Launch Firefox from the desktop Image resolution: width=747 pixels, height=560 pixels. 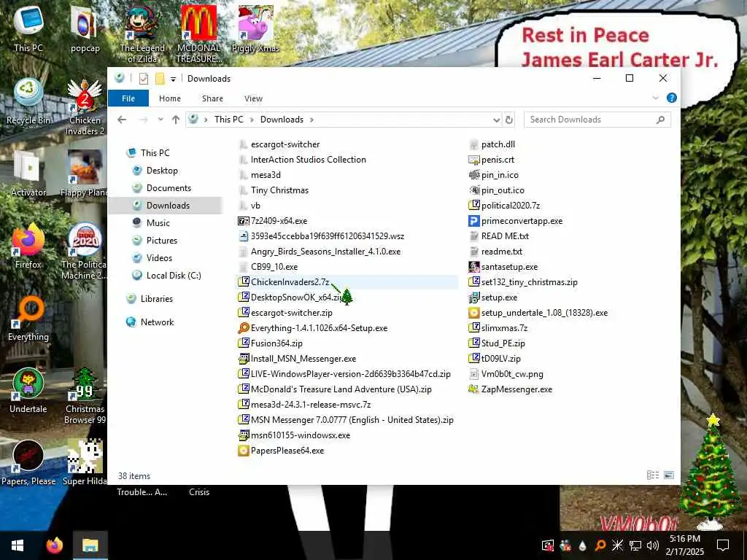point(28,246)
